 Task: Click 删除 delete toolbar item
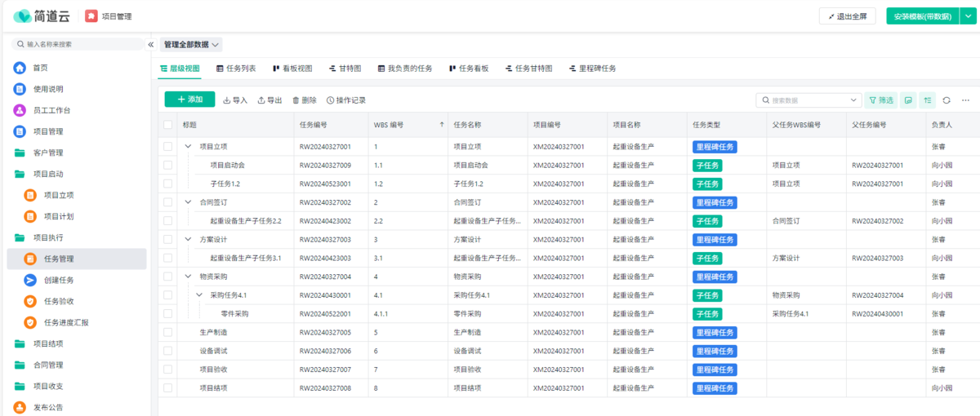point(305,100)
